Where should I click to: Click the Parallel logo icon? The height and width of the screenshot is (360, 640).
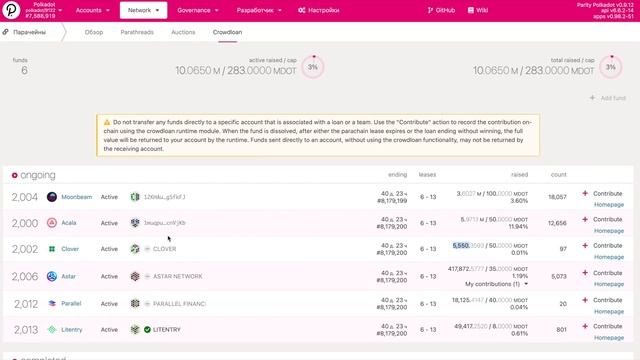(x=52, y=304)
